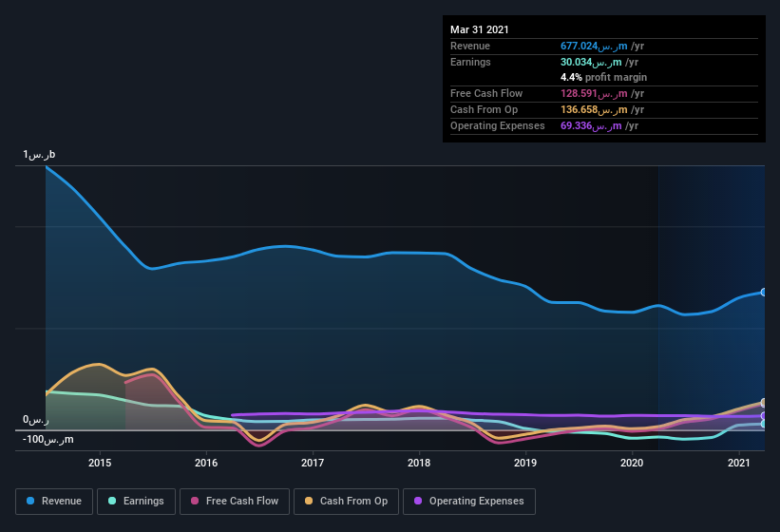Click the 2021 x-axis label
This screenshot has height=532, width=780.
click(x=739, y=463)
